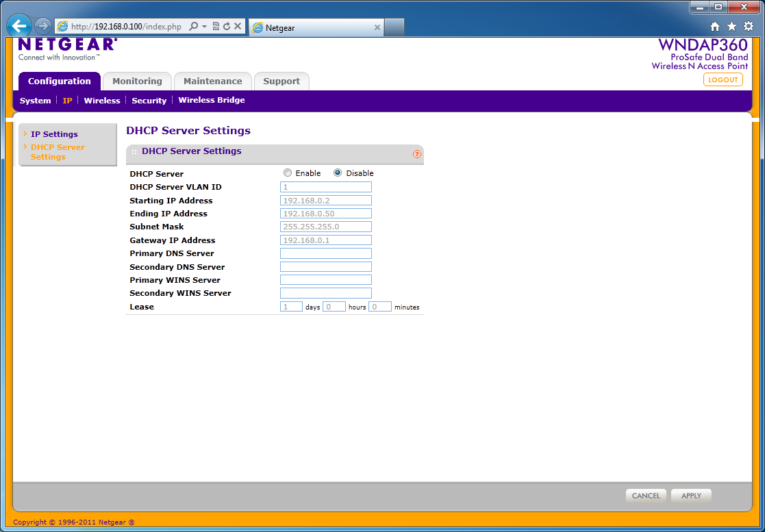The image size is (765, 532).
Task: Click the Lease hours input box
Action: pyautogui.click(x=334, y=307)
